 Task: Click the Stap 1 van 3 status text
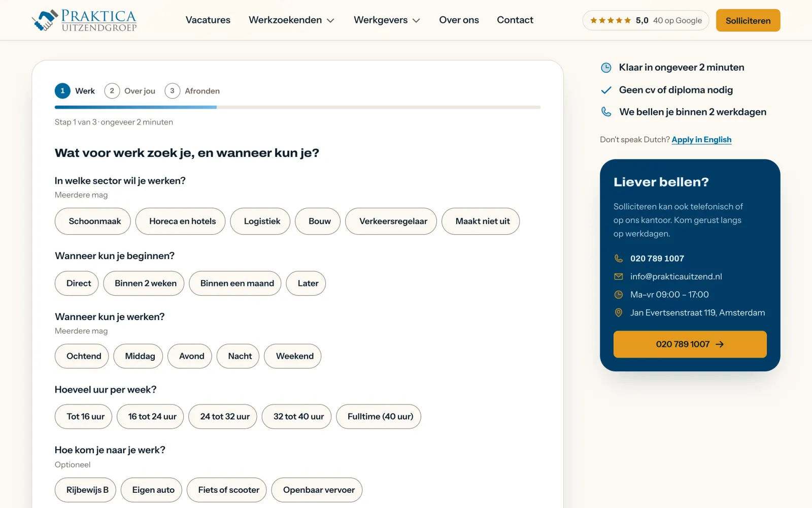[x=114, y=122]
